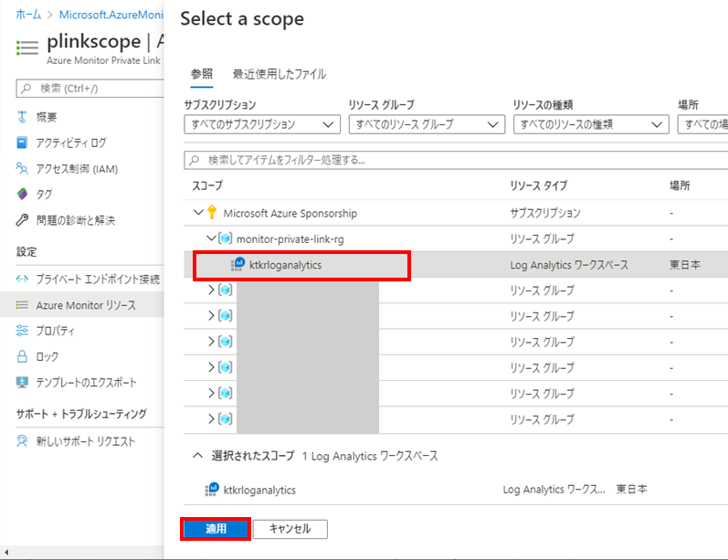Viewport: 728px width, 560px height.
Task: Click the サブスクリプション type cell
Action: (545, 213)
